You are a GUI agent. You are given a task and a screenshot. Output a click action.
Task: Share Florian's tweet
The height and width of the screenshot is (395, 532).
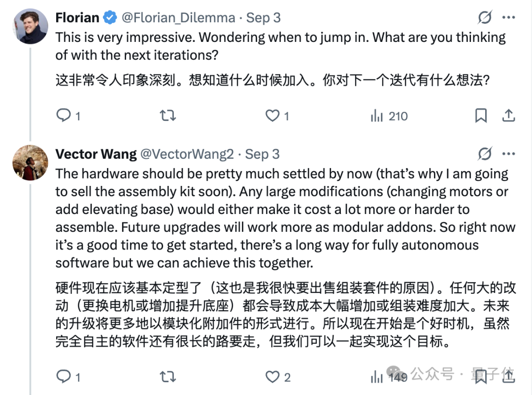point(508,115)
